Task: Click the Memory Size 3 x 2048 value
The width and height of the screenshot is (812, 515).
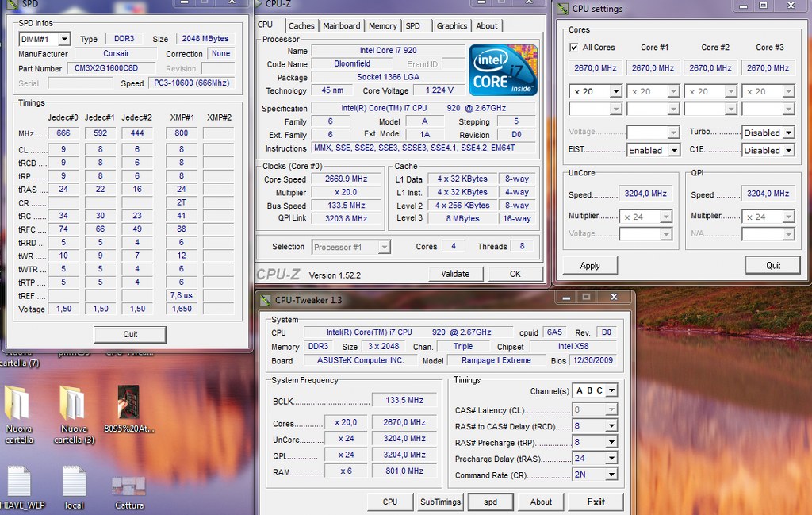Action: point(383,346)
